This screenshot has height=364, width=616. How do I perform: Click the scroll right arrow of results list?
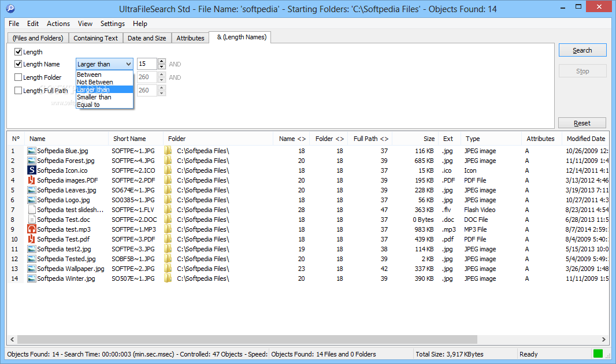604,339
